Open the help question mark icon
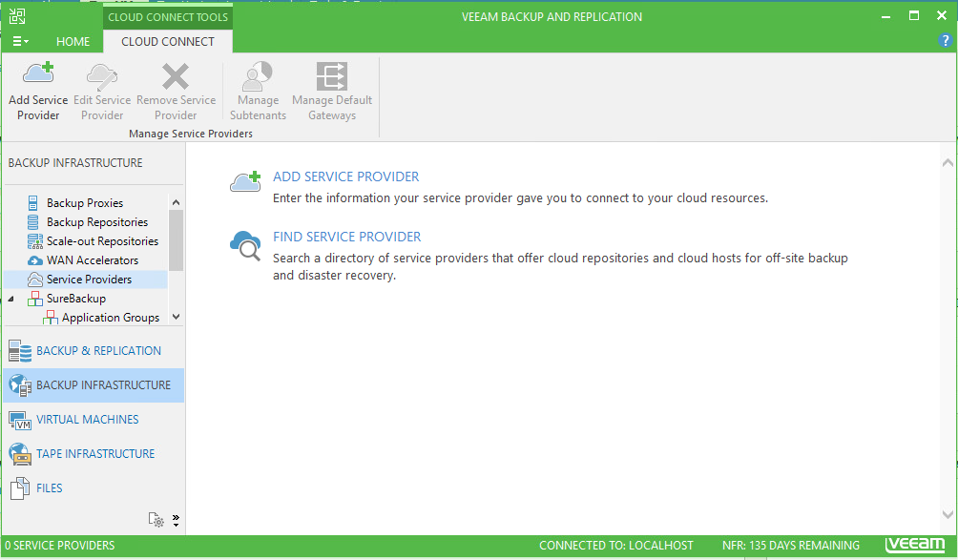This screenshot has width=958, height=560. (946, 41)
